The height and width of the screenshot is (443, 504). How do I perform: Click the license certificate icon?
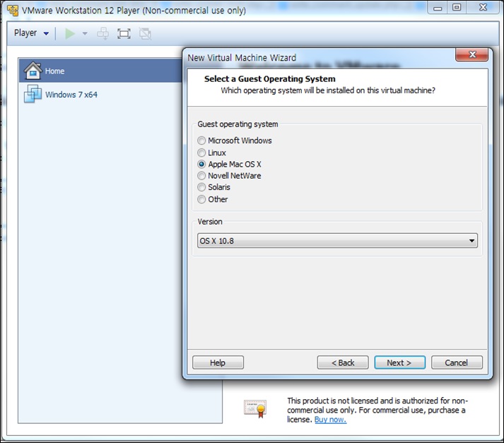point(255,408)
